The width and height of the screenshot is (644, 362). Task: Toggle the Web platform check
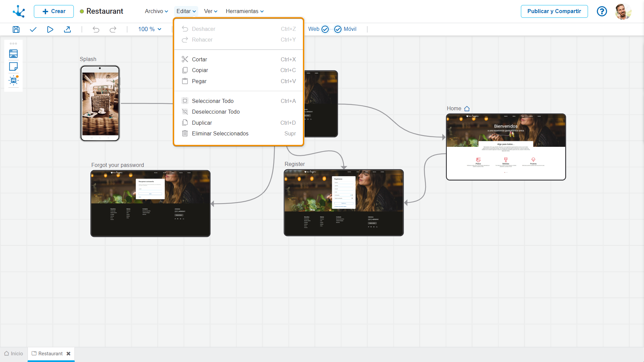pos(325,29)
